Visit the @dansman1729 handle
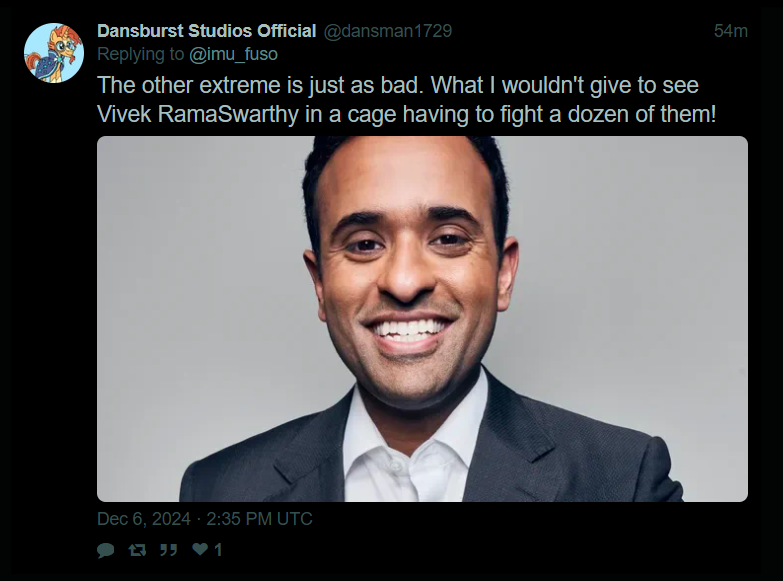This screenshot has height=581, width=783. [x=388, y=31]
